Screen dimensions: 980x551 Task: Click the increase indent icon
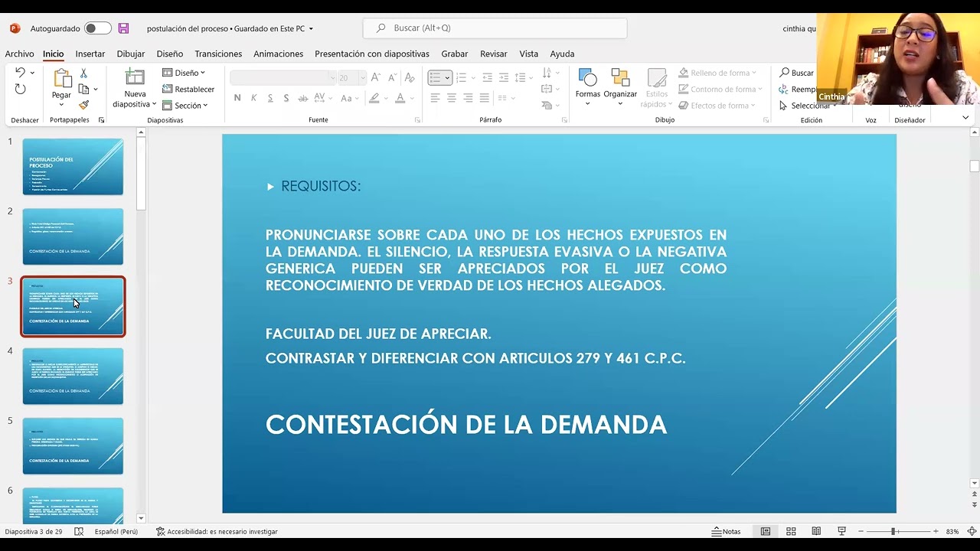[503, 77]
